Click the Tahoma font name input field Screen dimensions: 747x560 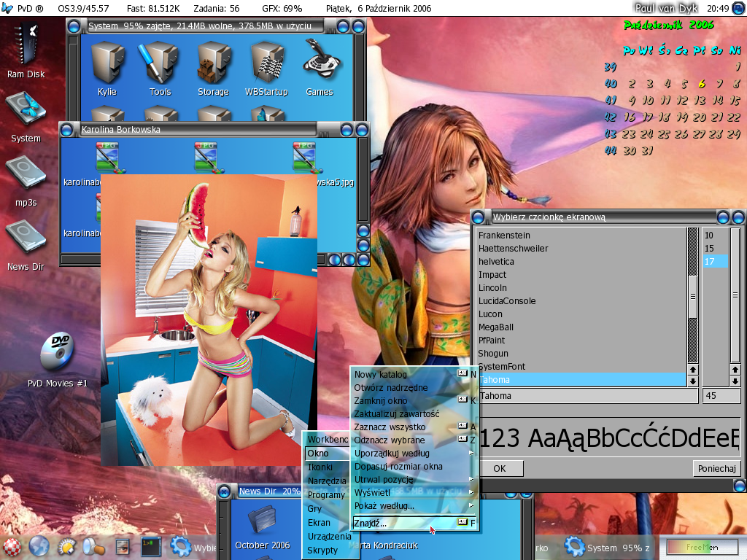[x=589, y=396]
